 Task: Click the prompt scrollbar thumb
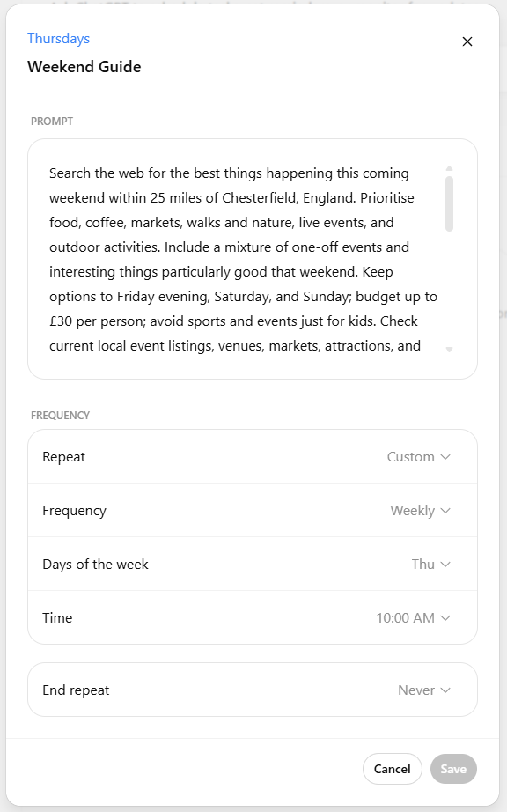(x=449, y=204)
